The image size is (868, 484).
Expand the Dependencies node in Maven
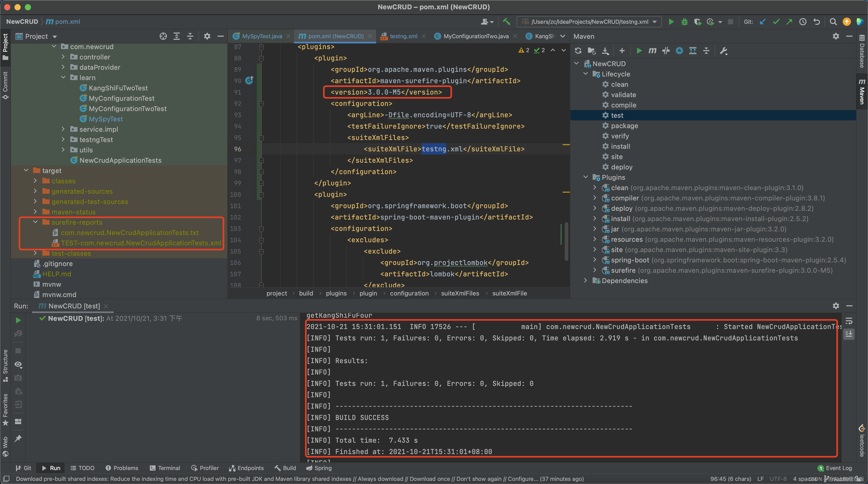[585, 280]
